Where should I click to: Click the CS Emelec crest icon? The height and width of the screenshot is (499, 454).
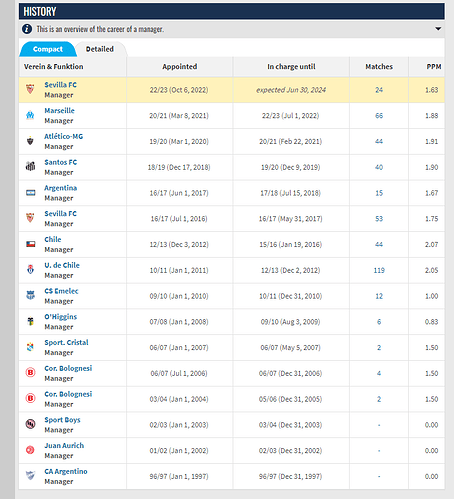coord(30,295)
